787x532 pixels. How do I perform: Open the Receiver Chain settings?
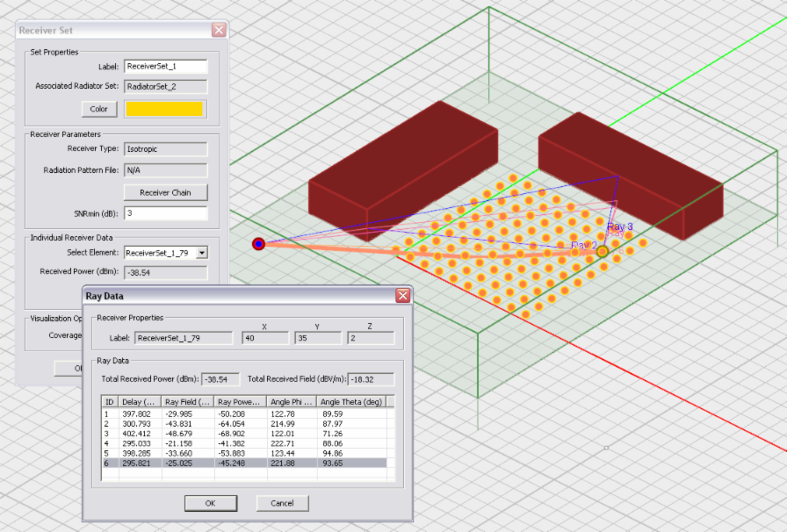coord(165,192)
